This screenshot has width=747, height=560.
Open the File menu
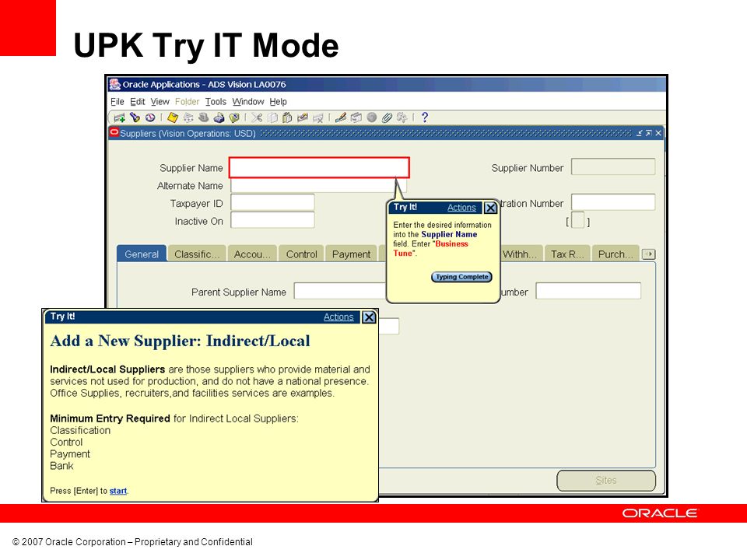point(117,101)
